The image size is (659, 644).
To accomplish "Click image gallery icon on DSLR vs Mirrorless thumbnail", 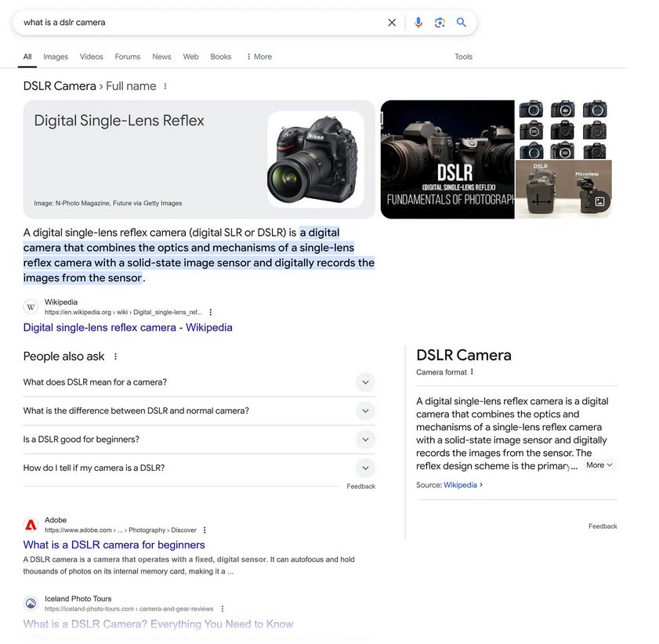I will pos(599,201).
